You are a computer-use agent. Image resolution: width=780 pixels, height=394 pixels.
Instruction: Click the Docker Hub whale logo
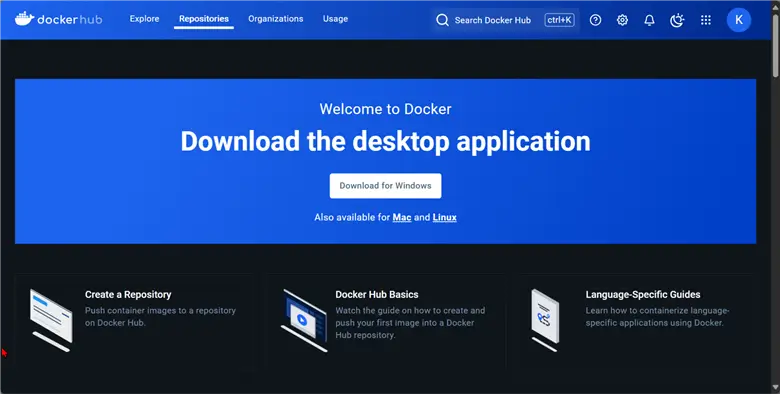point(59,19)
